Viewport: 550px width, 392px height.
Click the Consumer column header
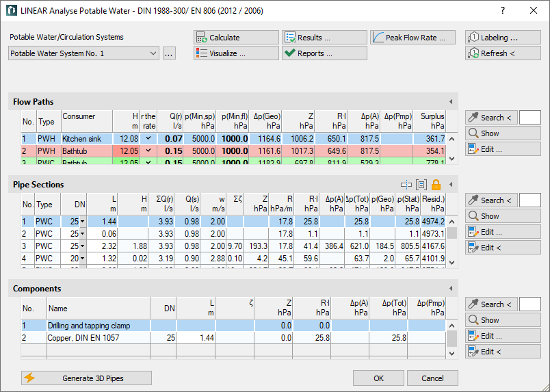pyautogui.click(x=87, y=121)
